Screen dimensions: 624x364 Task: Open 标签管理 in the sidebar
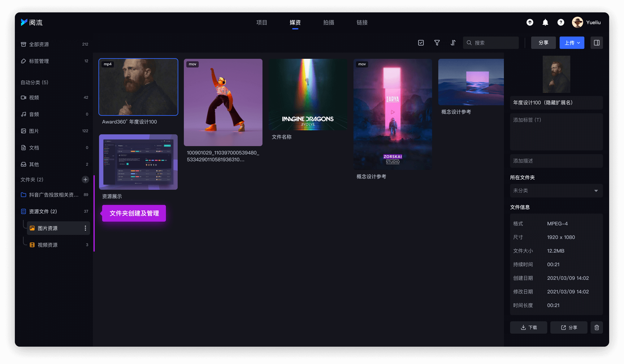[x=54, y=61]
